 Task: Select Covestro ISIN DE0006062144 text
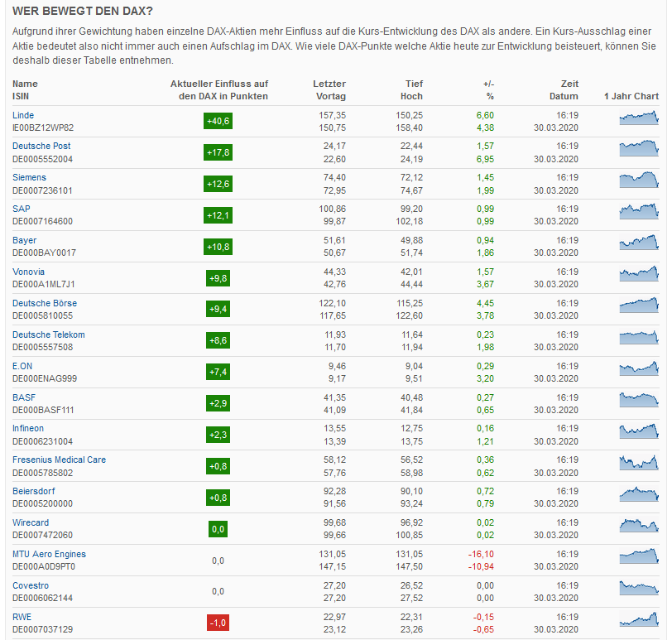point(42,598)
